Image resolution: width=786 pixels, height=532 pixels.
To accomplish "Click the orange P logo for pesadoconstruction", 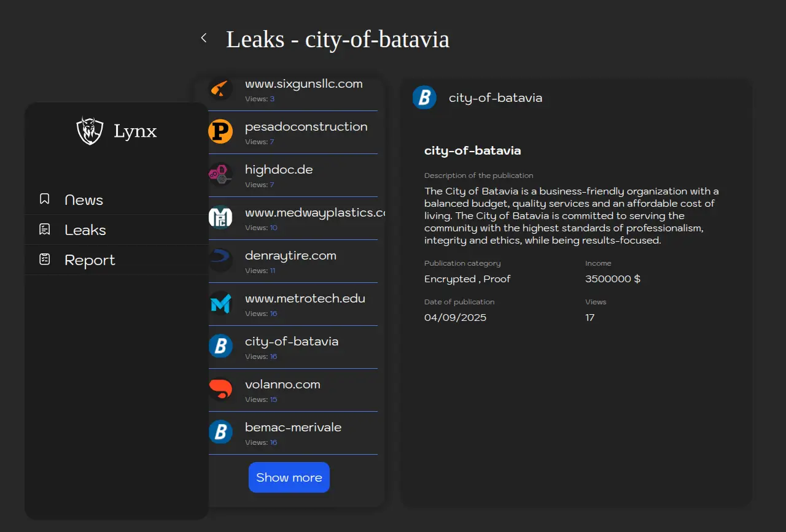I will (x=220, y=132).
